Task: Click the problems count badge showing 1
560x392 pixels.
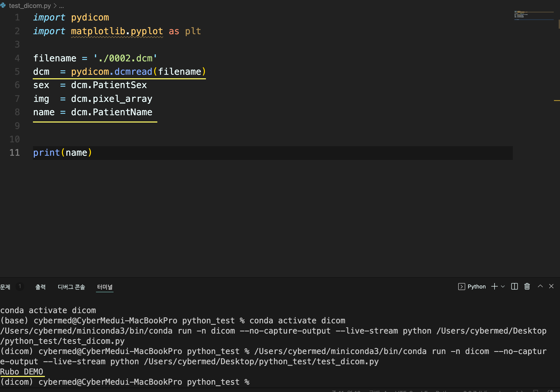Action: [x=20, y=286]
